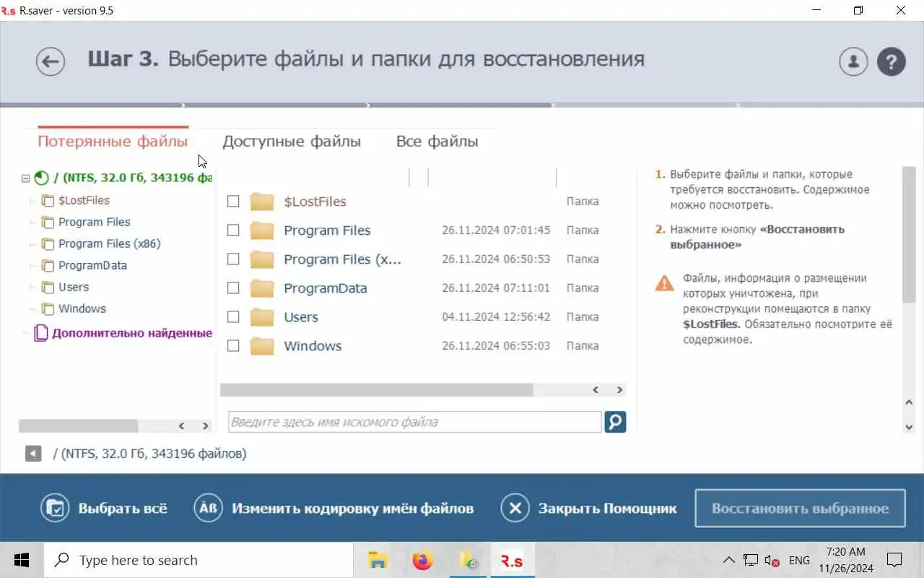Viewport: 924px width, 578px height.
Task: Select Program Files (x86) in the tree
Action: (110, 243)
